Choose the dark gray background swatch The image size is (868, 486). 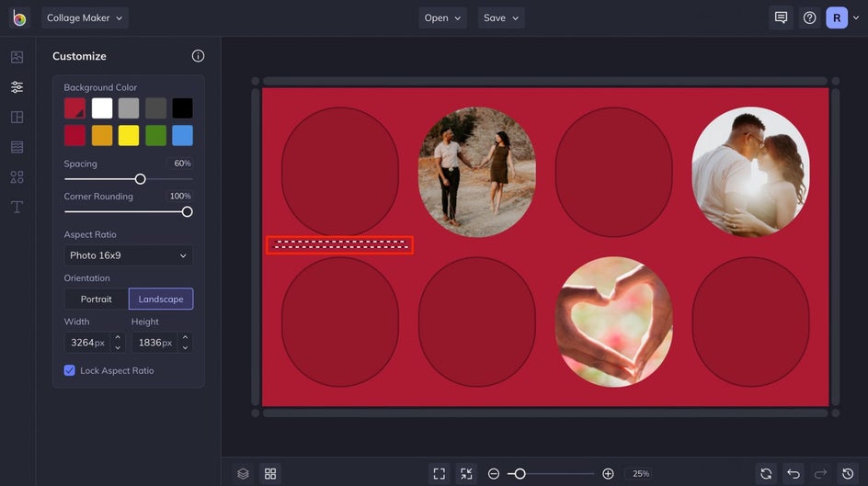(x=155, y=108)
